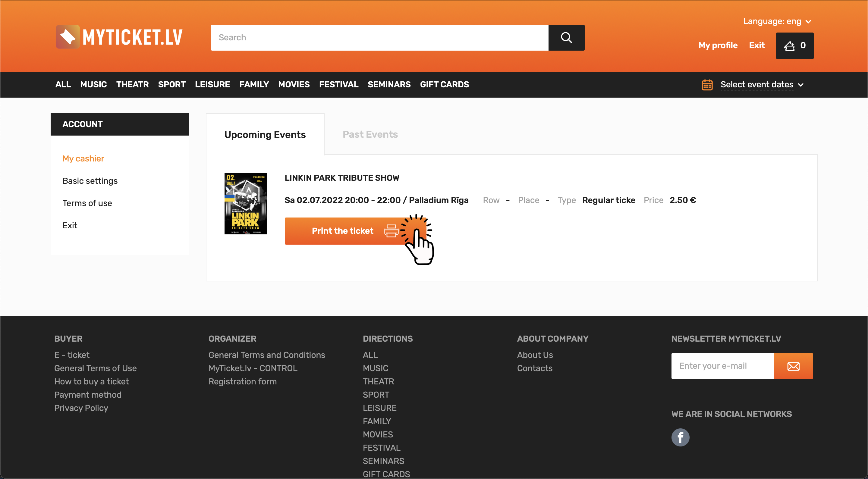Image resolution: width=868 pixels, height=479 pixels.
Task: Click the Enter your e-mail field
Action: (x=722, y=366)
